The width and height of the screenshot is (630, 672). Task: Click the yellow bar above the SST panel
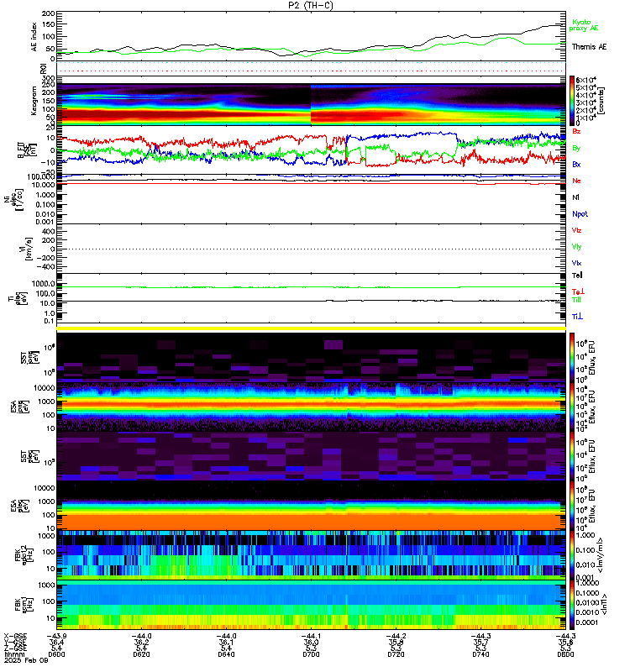coord(311,328)
